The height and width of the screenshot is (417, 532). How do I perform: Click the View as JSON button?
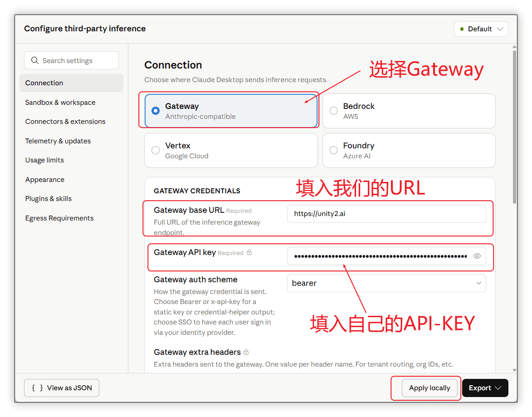(x=61, y=388)
